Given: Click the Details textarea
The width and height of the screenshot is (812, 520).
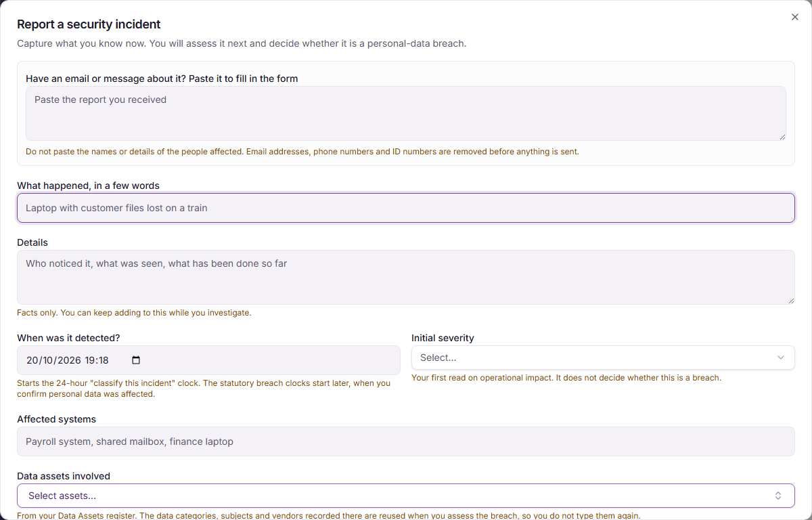Looking at the screenshot, I should 406,277.
